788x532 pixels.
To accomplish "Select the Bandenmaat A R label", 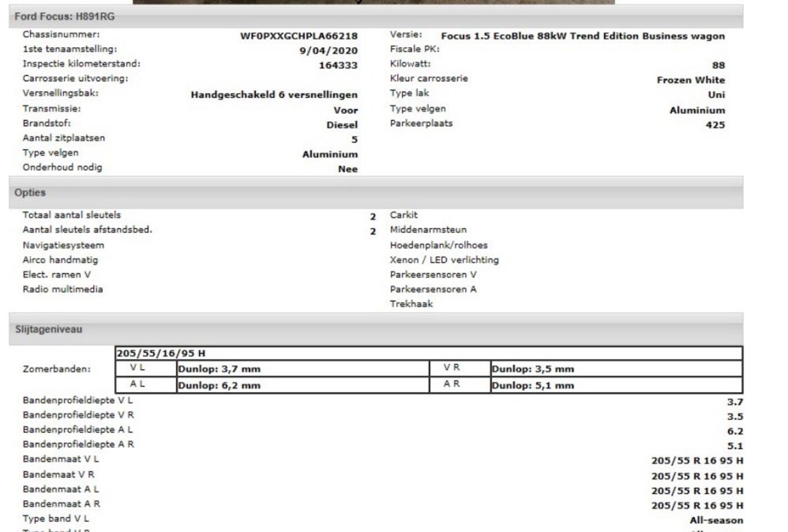I will tap(62, 504).
